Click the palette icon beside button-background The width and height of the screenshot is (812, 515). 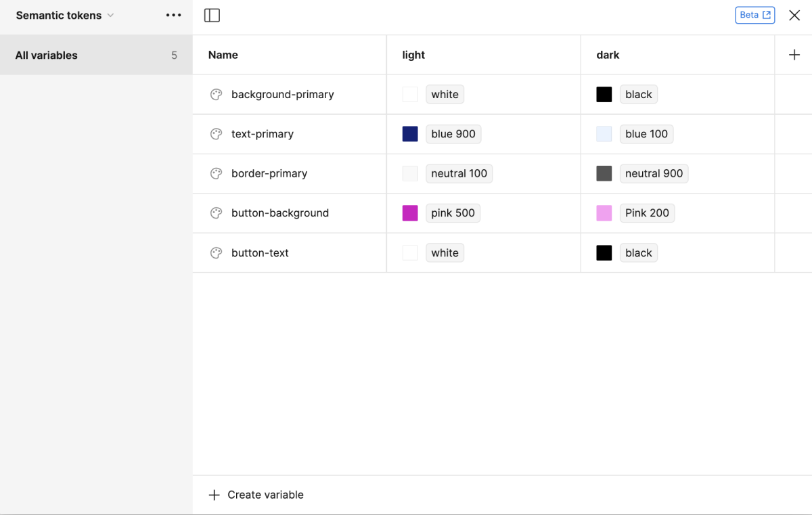click(x=216, y=213)
